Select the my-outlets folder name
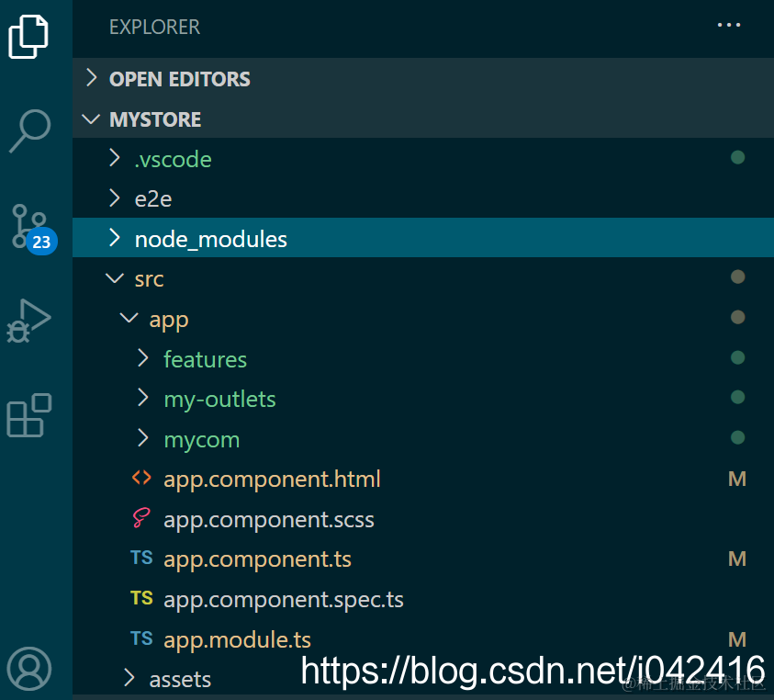774x700 pixels. [x=219, y=400]
